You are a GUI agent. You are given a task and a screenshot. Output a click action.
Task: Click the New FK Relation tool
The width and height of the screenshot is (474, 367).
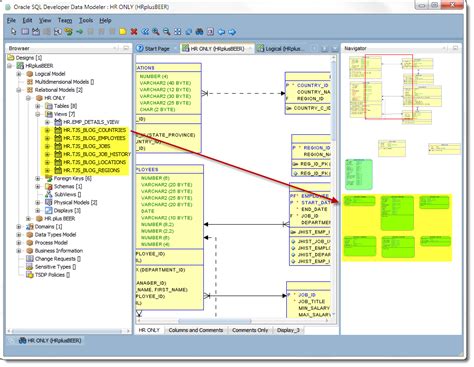point(58,32)
